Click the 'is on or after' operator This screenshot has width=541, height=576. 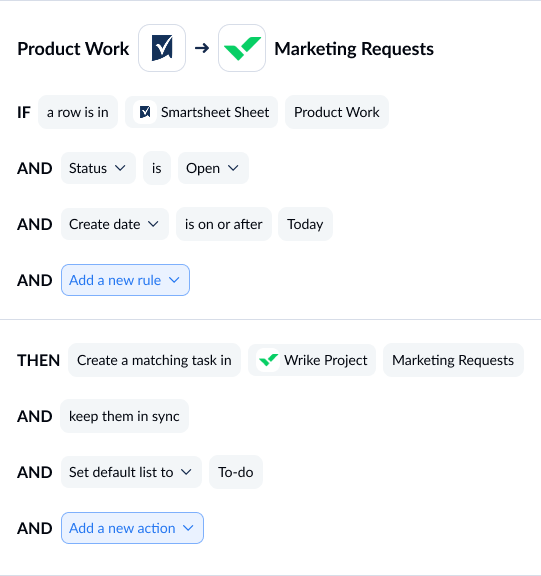coord(224,224)
